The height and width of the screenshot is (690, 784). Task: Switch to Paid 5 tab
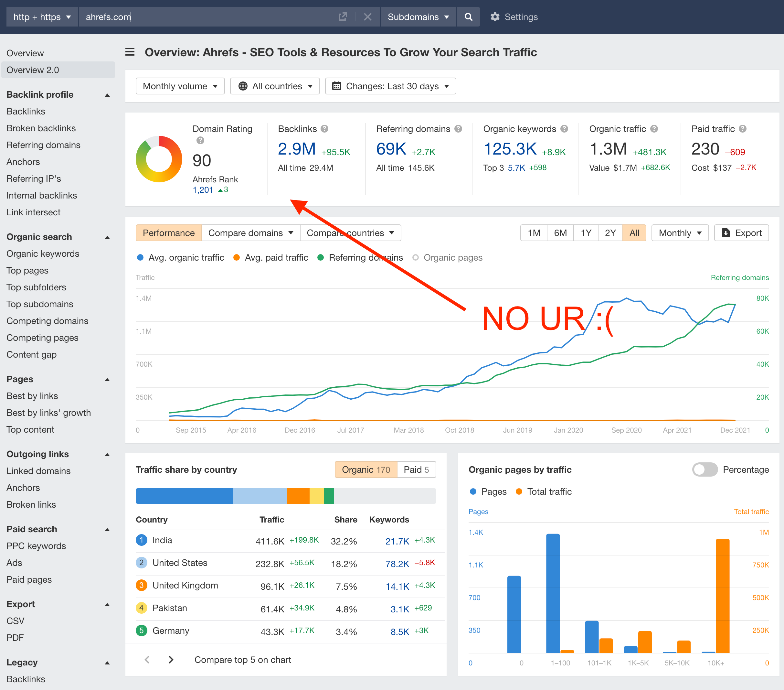(x=417, y=469)
